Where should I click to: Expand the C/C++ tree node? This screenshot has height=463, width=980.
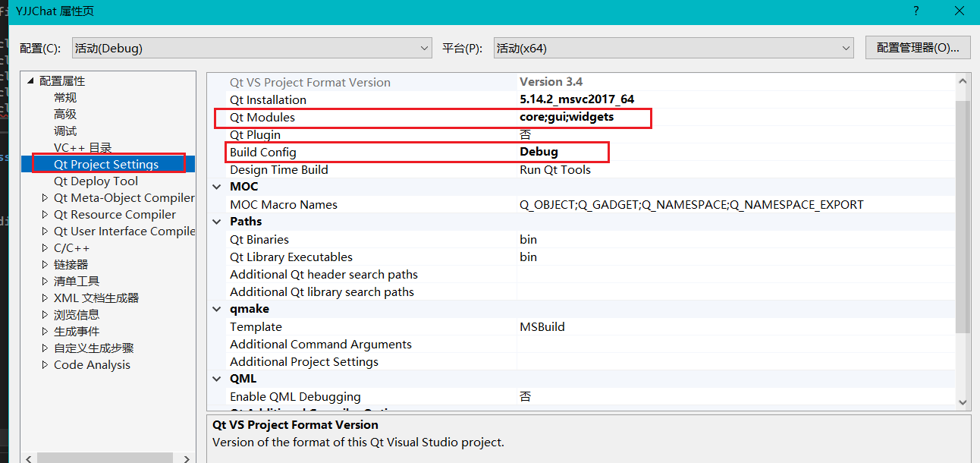46,248
